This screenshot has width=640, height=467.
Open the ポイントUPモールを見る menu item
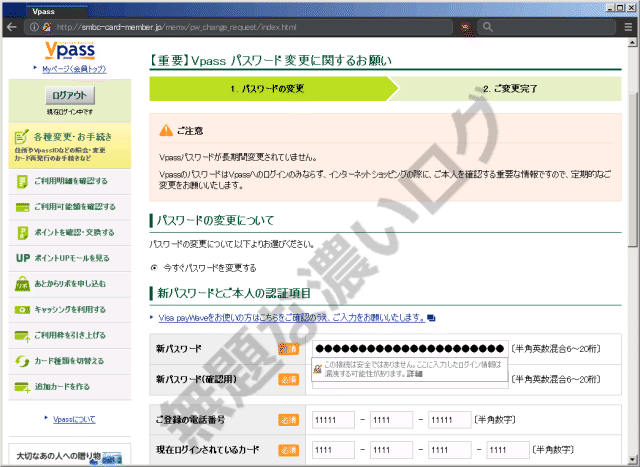click(x=70, y=258)
